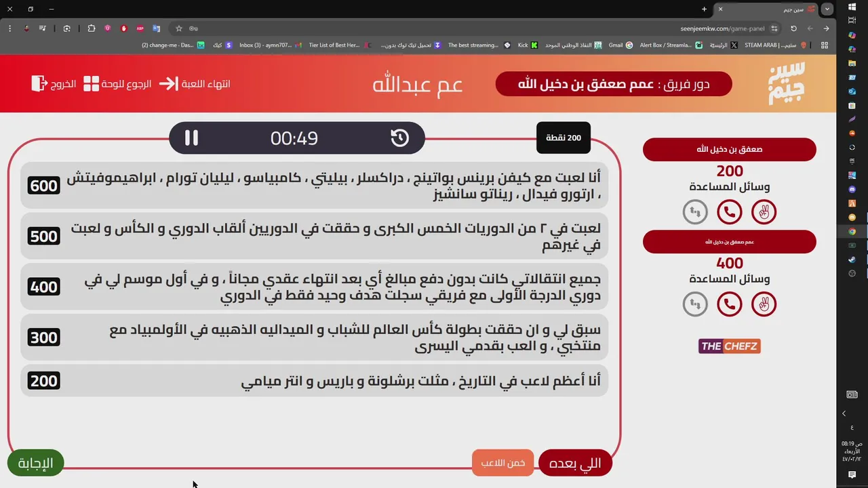Image resolution: width=868 pixels, height=488 pixels.
Task: Click الرجوع للوحة board icon
Action: click(x=92, y=84)
